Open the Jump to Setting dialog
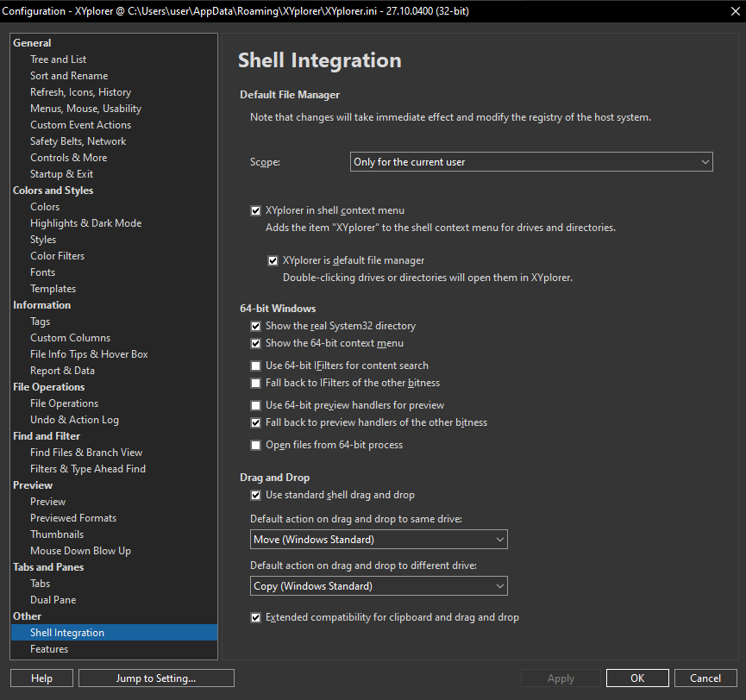The width and height of the screenshot is (746, 700). pos(155,678)
